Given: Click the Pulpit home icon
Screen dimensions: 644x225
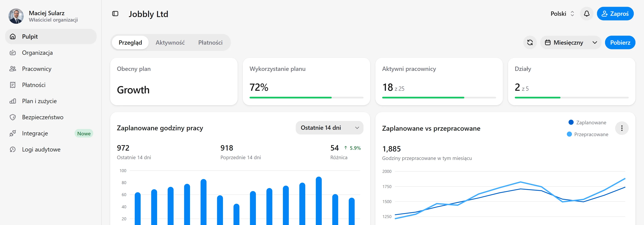Looking at the screenshot, I should 13,37.
